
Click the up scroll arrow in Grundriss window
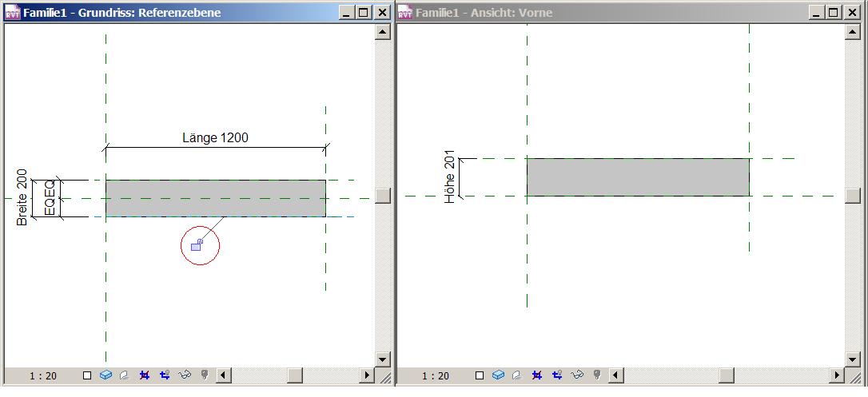click(383, 31)
